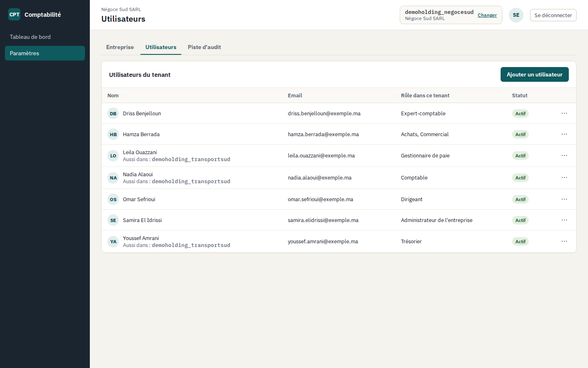
Task: Switch to the Entreprise tab
Action: pyautogui.click(x=120, y=47)
